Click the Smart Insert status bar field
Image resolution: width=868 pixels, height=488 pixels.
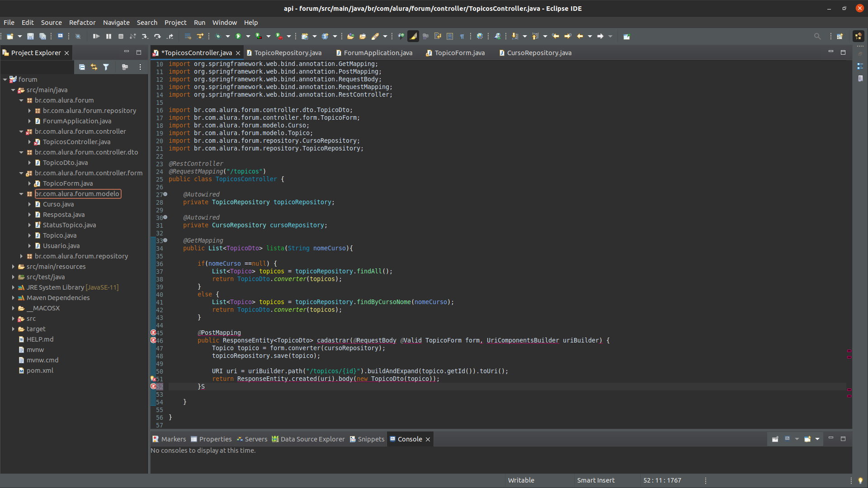click(x=596, y=480)
